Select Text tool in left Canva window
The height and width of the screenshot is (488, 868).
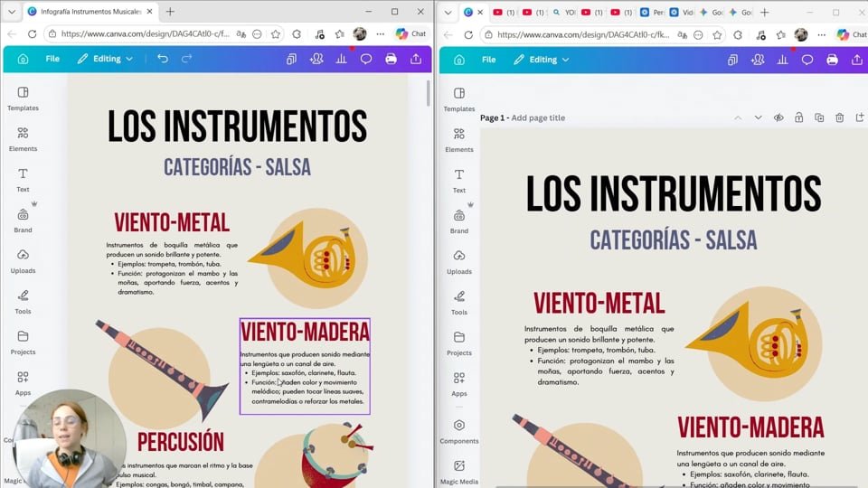[x=23, y=180]
